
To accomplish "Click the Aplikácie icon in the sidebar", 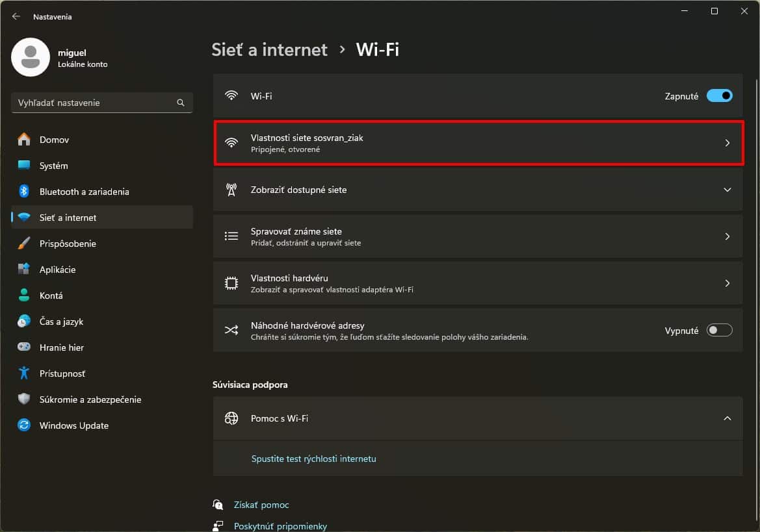I will pyautogui.click(x=24, y=269).
